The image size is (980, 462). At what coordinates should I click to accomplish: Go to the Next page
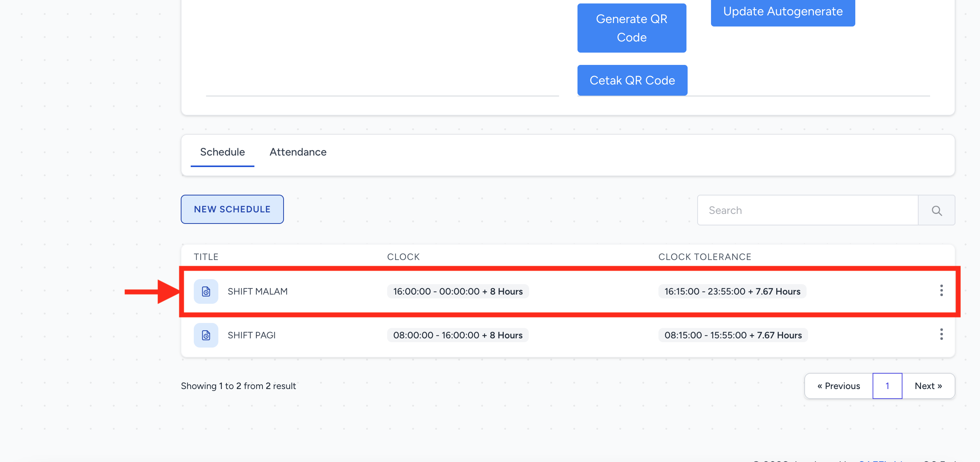tap(928, 386)
